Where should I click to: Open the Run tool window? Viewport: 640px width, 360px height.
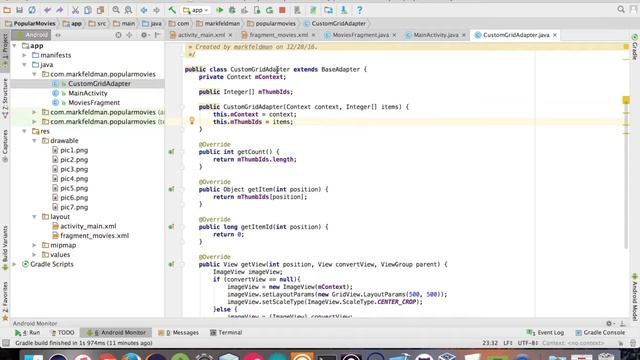pos(27,333)
